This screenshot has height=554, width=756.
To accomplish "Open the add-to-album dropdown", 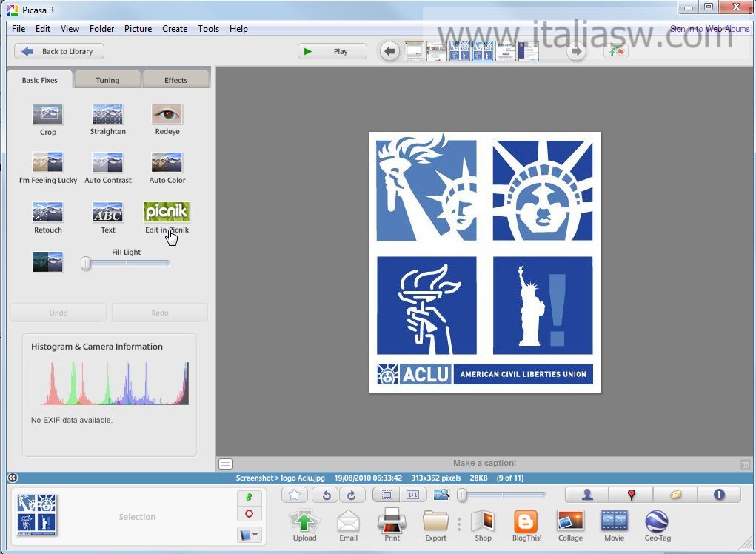I will 250,535.
